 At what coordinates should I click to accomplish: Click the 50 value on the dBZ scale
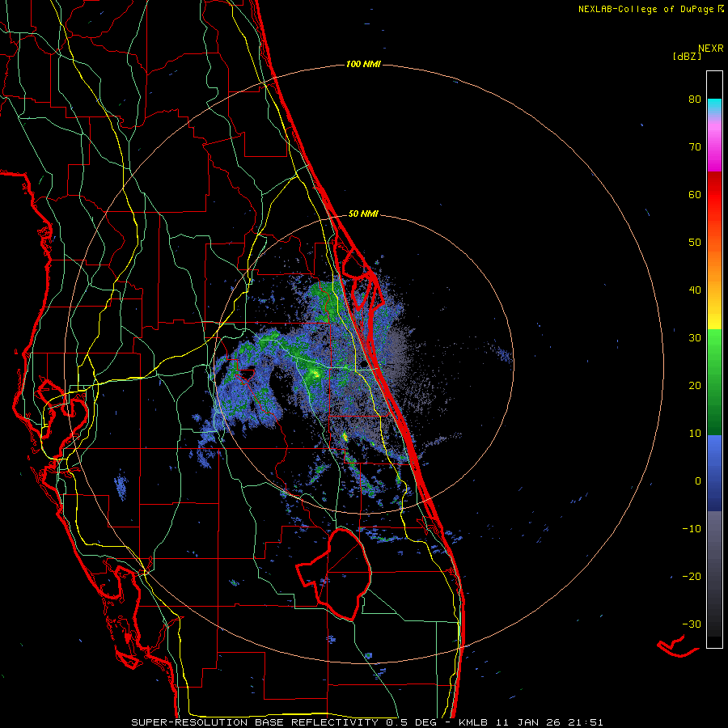[x=695, y=243]
